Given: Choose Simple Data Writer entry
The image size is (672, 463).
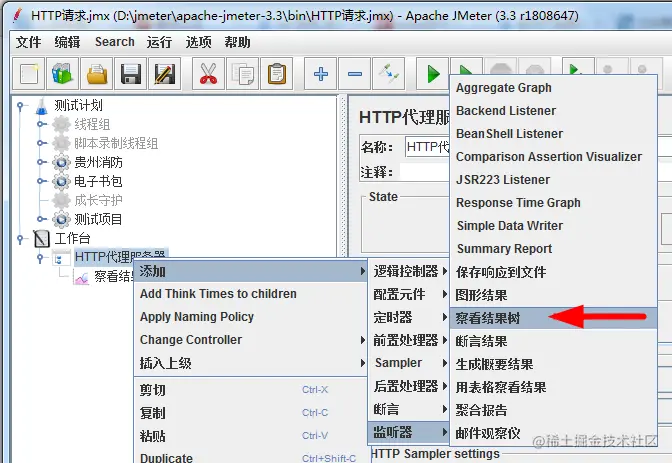Looking at the screenshot, I should click(553, 226).
